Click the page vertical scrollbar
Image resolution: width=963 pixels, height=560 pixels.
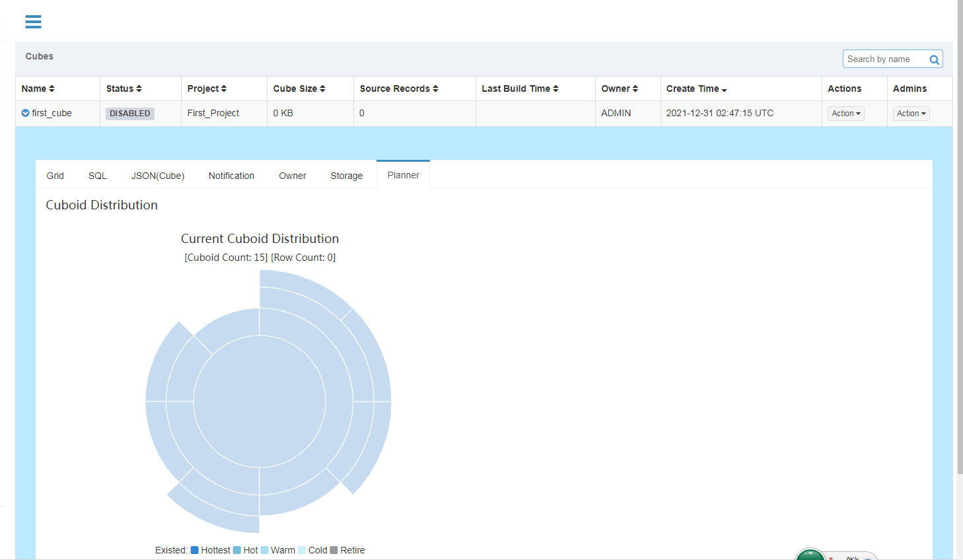click(960, 236)
